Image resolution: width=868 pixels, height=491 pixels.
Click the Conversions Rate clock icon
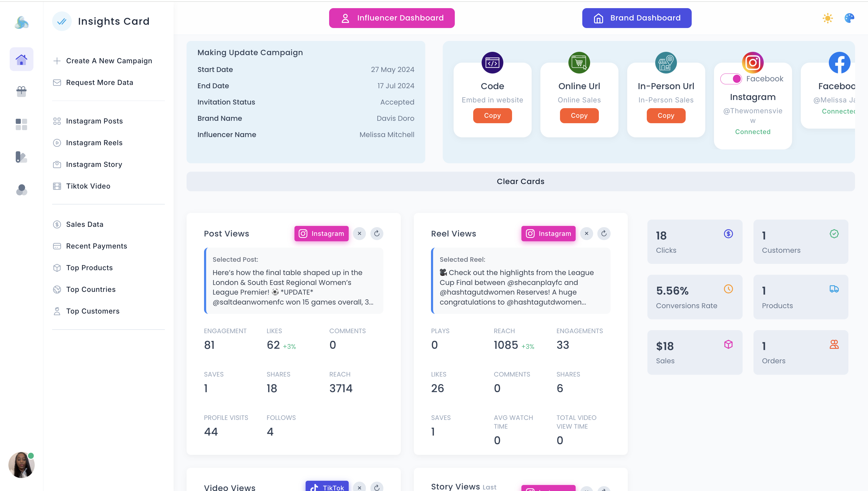click(728, 289)
